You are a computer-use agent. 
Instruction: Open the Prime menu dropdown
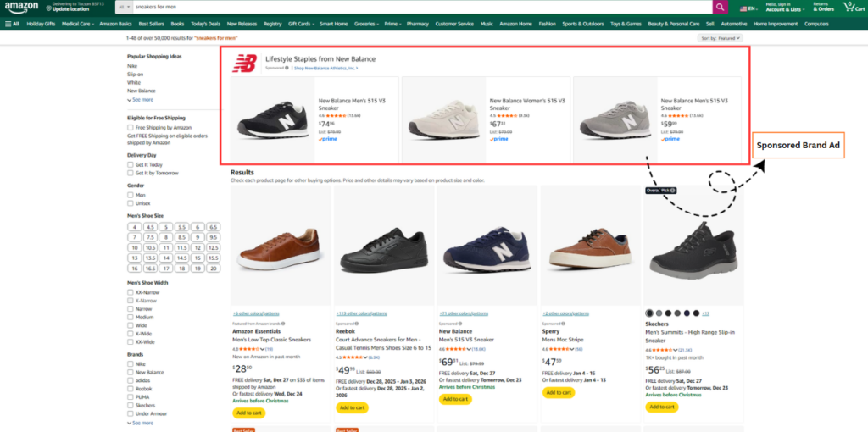point(392,24)
